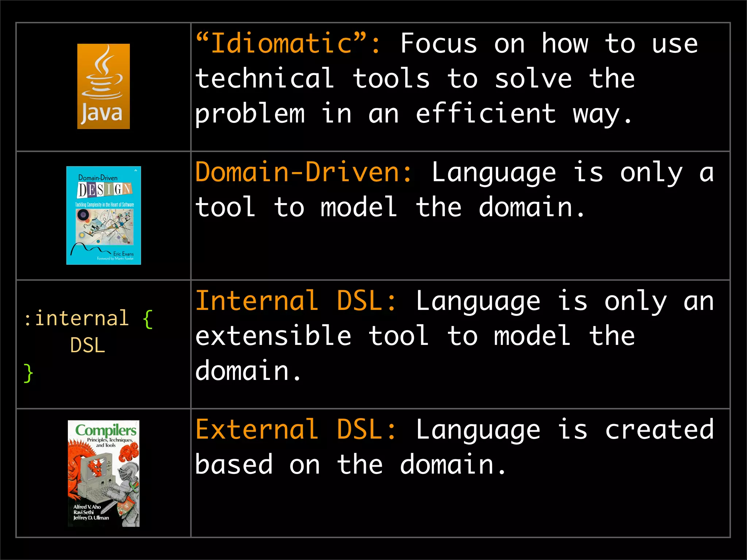This screenshot has width=747, height=560.
Task: Click 'Eric Evans' author name on book cover
Action: [x=123, y=254]
